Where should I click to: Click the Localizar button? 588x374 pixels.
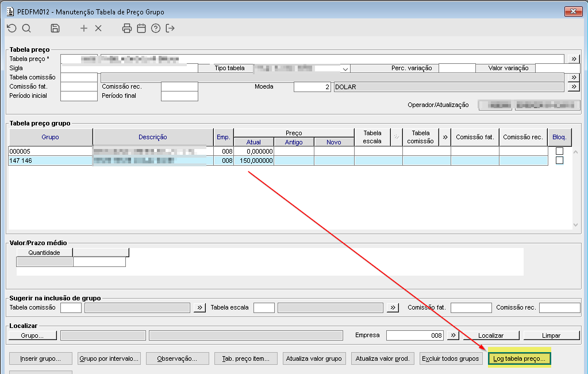point(491,335)
